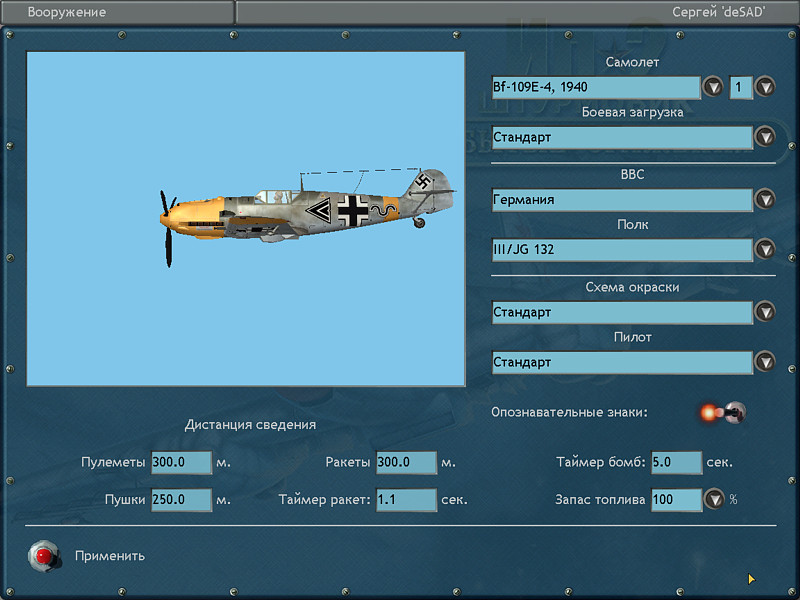Click the red Применить round button icon
The image size is (800, 600).
pyautogui.click(x=42, y=555)
